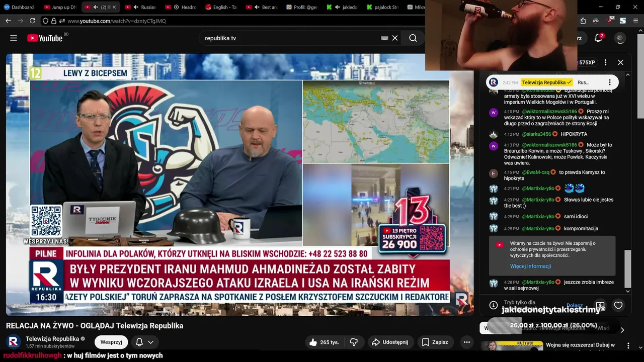This screenshot has height=362, width=644.
Task: Save video with Zapisz button
Action: tap(435, 342)
